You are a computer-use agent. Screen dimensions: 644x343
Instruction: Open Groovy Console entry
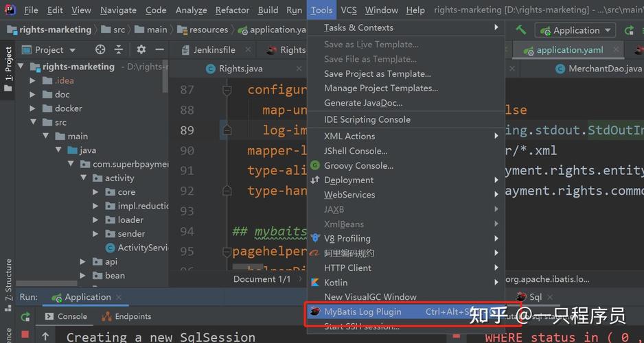[x=406, y=166]
